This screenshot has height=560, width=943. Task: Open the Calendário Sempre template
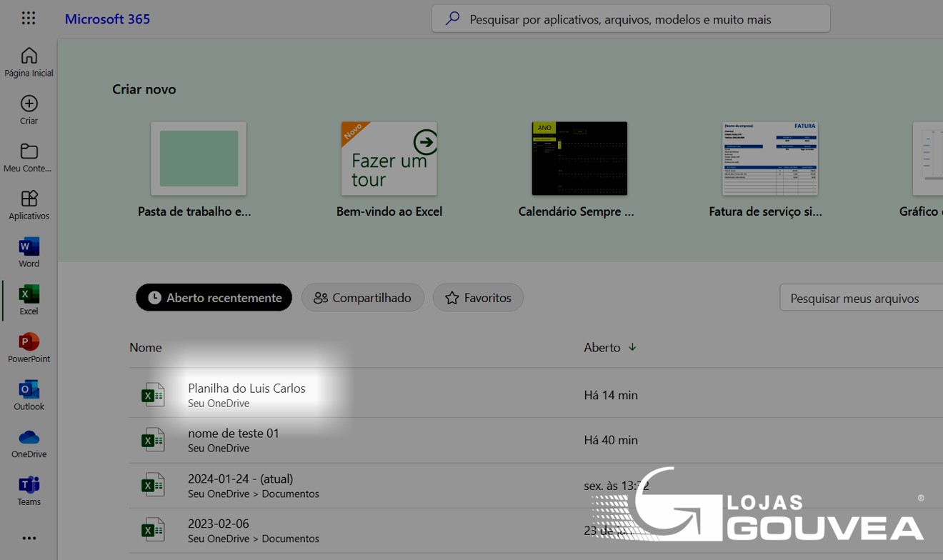[x=579, y=159]
